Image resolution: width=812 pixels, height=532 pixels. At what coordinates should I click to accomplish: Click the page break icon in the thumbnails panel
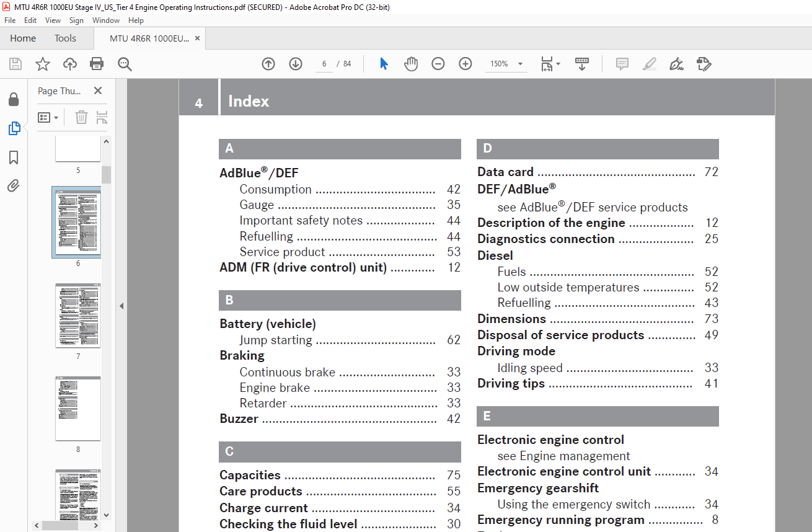[102, 117]
